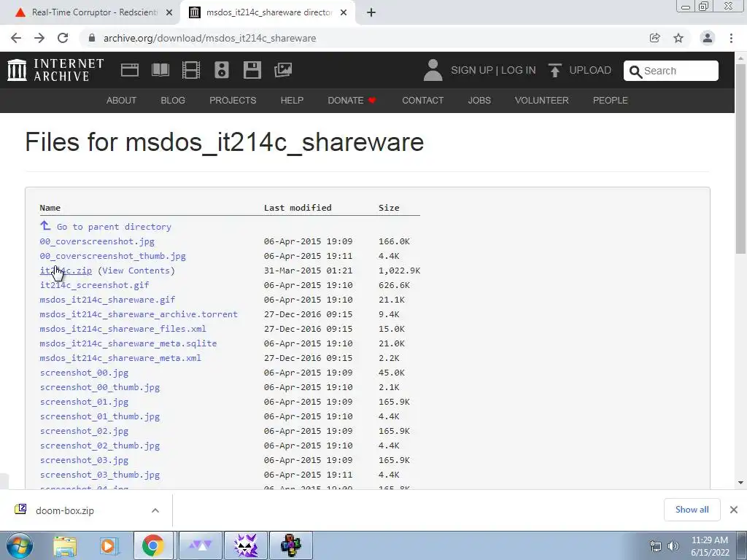Screen dimensions: 747x560
Task: Open doom-box.zip download item
Action: click(65, 510)
